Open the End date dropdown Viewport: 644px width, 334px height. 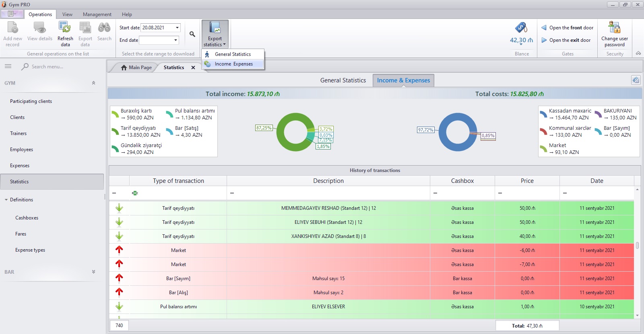[175, 40]
